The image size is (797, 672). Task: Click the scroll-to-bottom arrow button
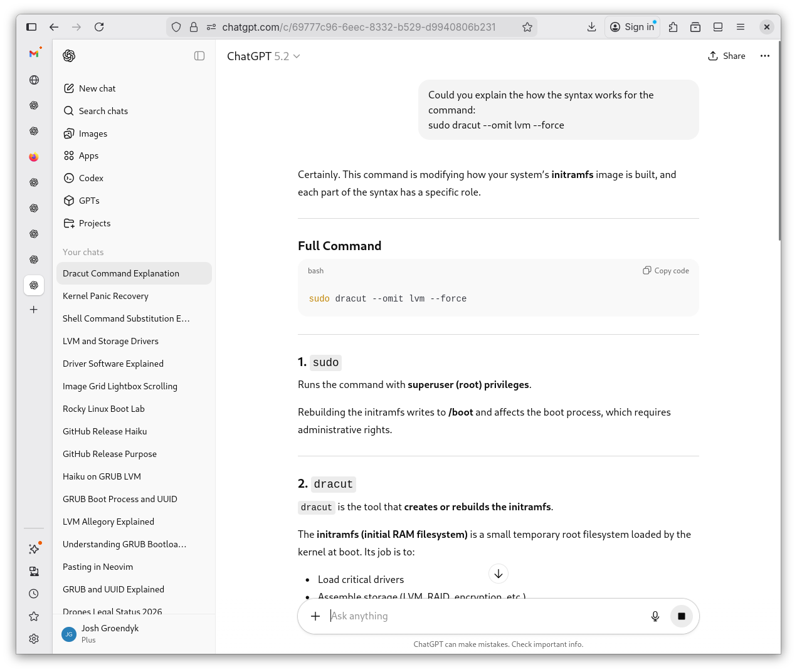point(499,574)
